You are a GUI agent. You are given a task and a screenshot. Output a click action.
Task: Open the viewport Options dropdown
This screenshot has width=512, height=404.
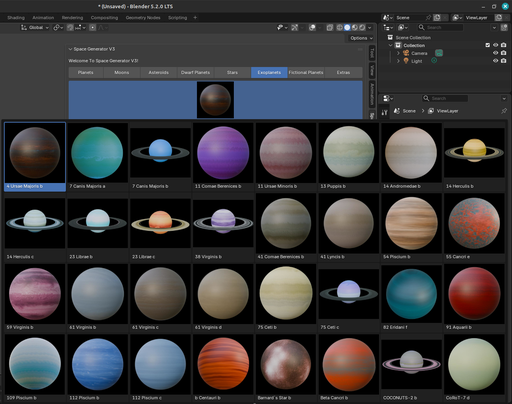[361, 38]
